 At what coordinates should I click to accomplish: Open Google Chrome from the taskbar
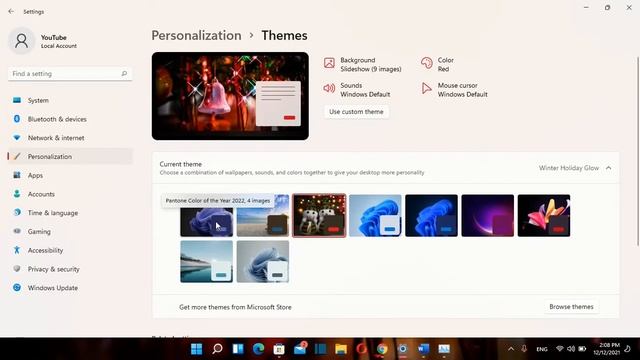point(382,349)
